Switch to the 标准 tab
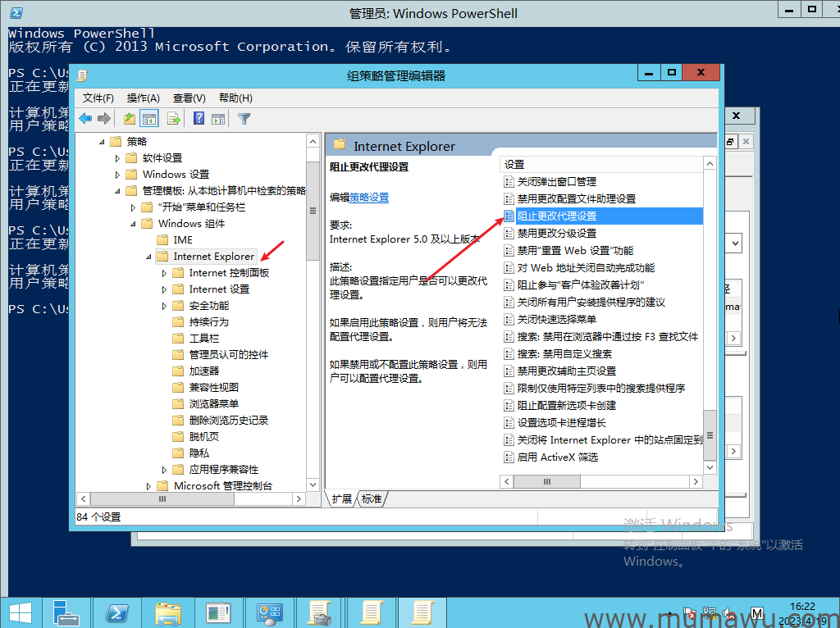This screenshot has width=840, height=628. (372, 498)
